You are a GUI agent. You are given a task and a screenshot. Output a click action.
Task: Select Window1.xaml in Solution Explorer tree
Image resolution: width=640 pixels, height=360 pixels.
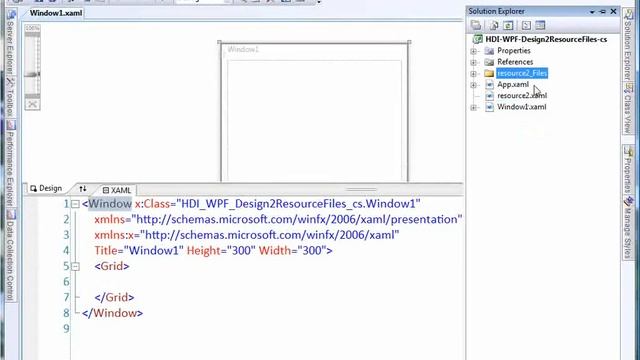pyautogui.click(x=521, y=107)
